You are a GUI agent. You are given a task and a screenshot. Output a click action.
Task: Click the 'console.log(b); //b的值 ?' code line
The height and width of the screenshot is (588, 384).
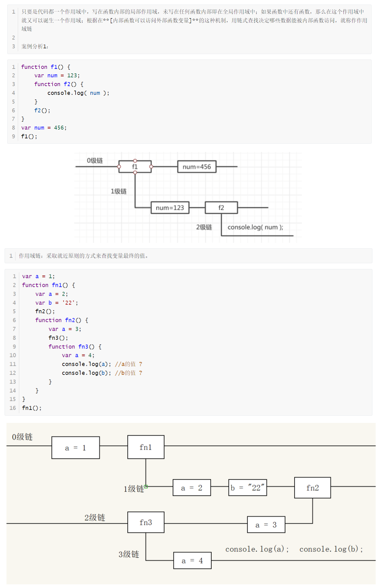pos(102,373)
